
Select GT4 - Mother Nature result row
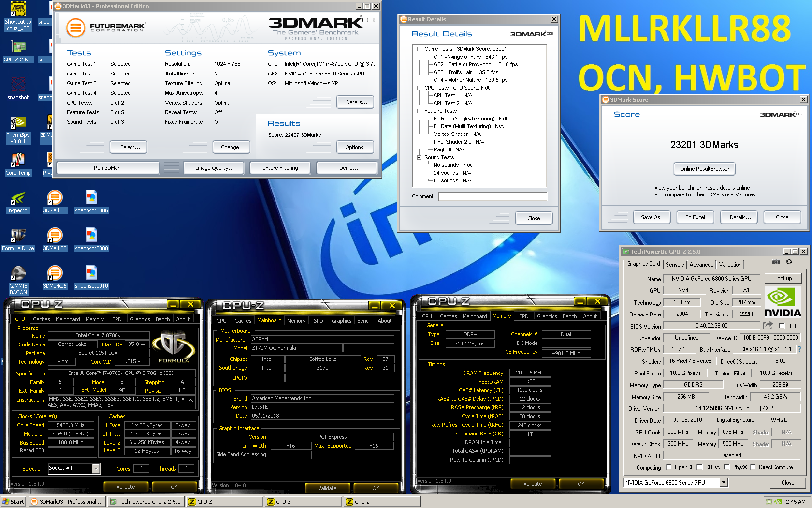[470, 80]
